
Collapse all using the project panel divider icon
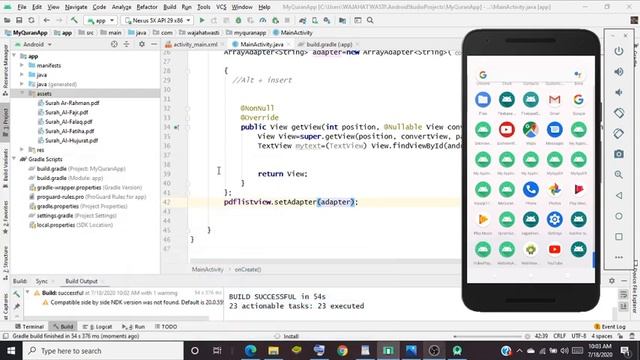127,44
